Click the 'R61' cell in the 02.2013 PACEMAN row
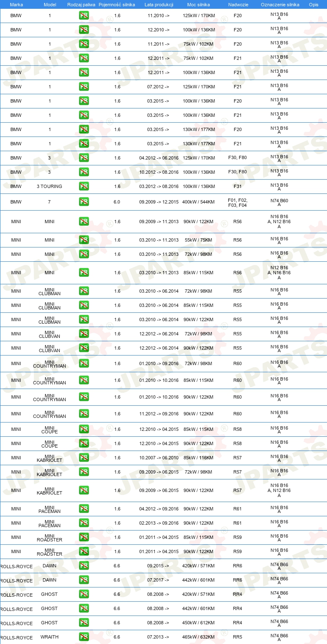This screenshot has width=327, height=644. click(x=238, y=523)
